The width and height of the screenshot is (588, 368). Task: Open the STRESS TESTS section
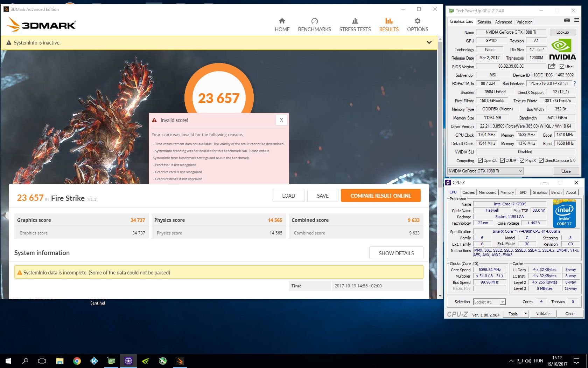click(355, 25)
